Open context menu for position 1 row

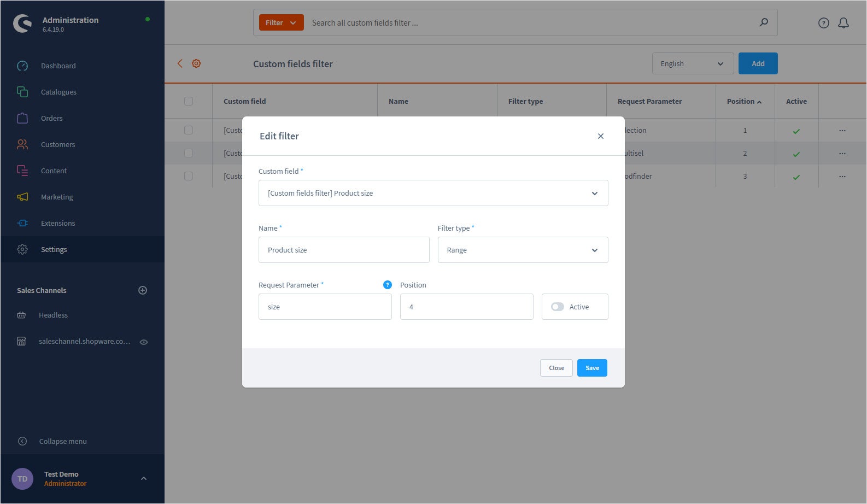point(842,131)
